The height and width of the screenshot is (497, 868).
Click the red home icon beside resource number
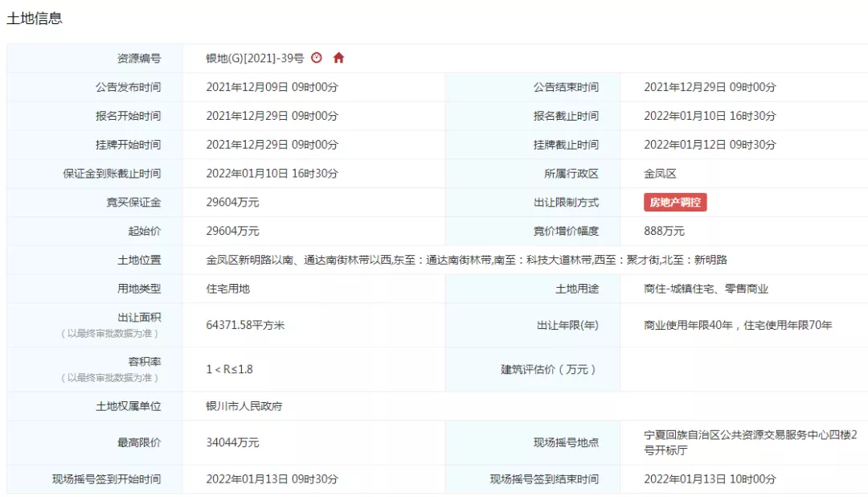point(338,58)
